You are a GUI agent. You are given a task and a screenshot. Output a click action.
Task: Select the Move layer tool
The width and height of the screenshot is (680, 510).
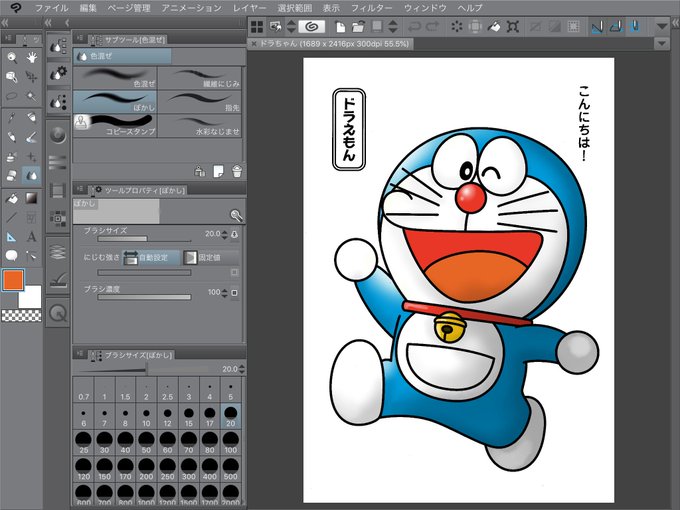(x=32, y=77)
